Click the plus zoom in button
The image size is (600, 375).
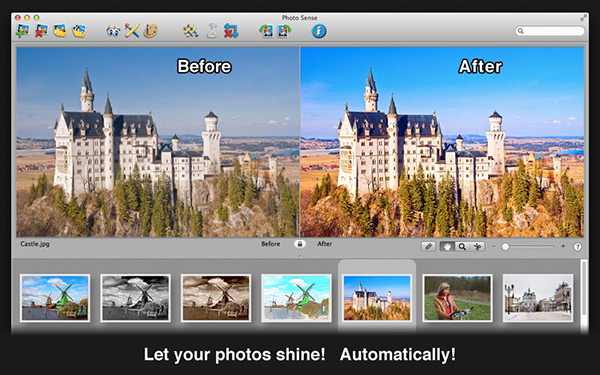[x=563, y=247]
